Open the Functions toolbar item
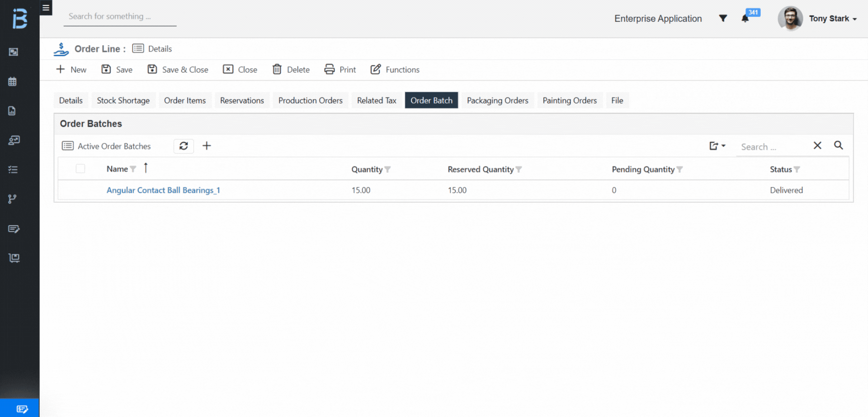Viewport: 868px width, 417px height. [395, 70]
